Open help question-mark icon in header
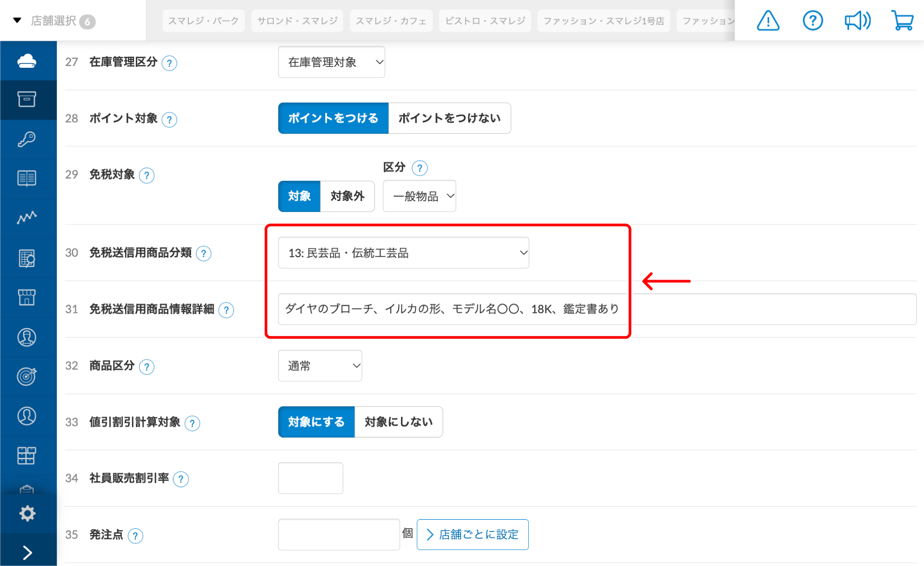The image size is (924, 566). [x=812, y=21]
